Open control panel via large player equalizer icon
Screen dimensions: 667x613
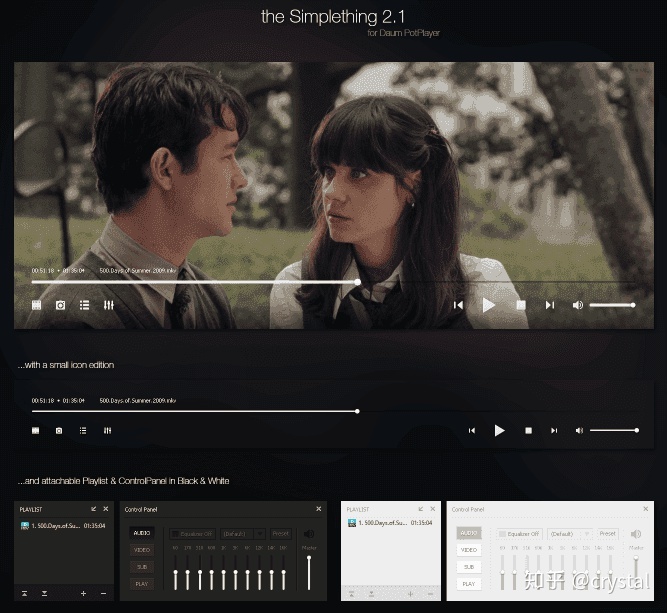pos(109,305)
